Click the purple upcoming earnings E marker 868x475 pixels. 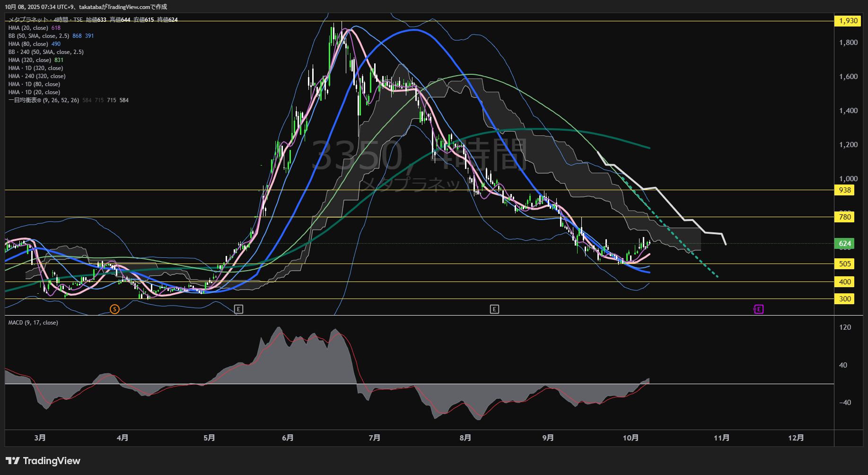pos(758,309)
